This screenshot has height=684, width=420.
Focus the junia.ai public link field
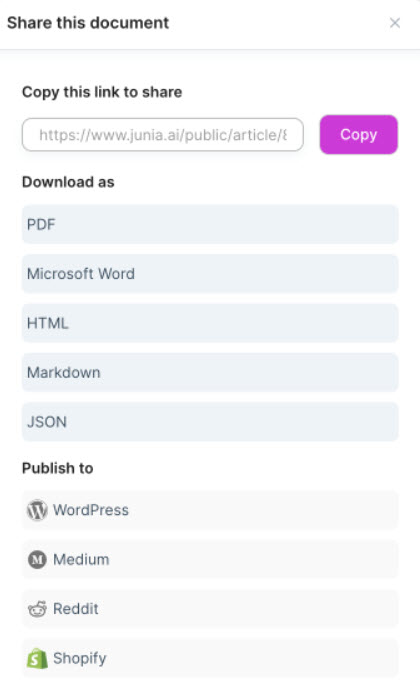(x=163, y=134)
